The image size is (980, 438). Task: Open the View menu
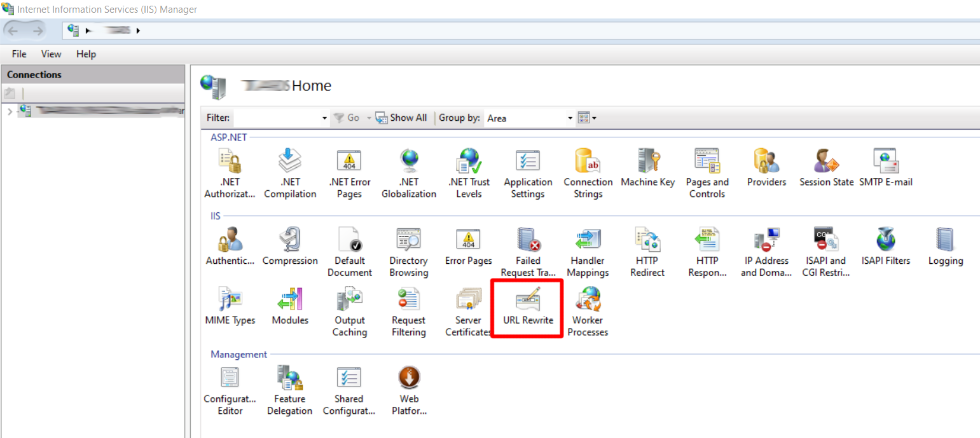pyautogui.click(x=50, y=54)
